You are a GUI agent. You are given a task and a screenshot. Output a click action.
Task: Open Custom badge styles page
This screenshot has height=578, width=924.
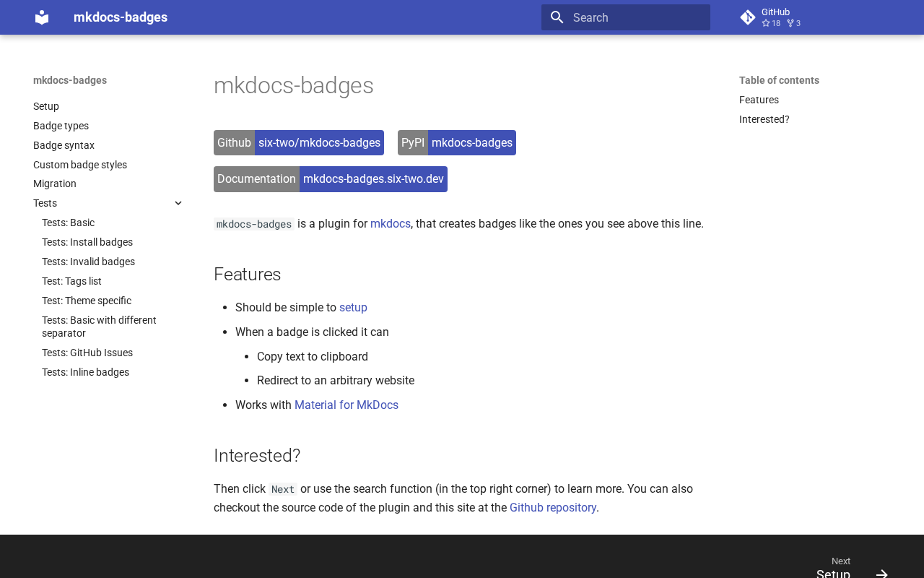point(80,165)
